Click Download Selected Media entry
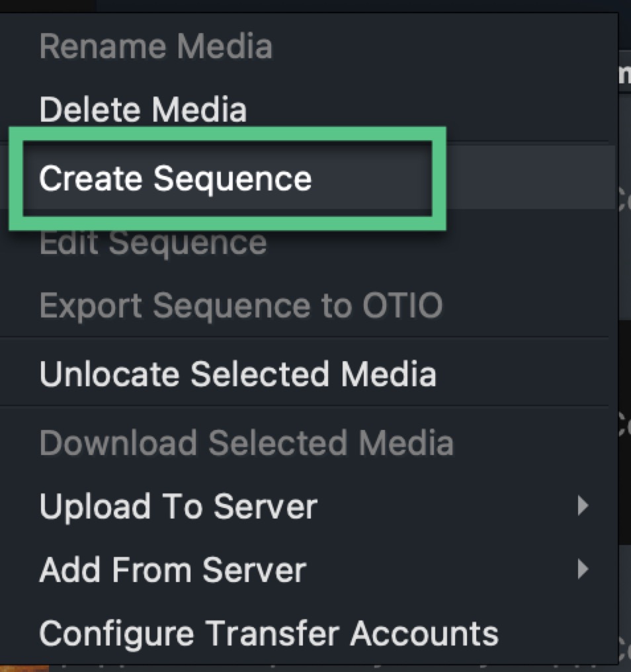The image size is (631, 672). (246, 442)
